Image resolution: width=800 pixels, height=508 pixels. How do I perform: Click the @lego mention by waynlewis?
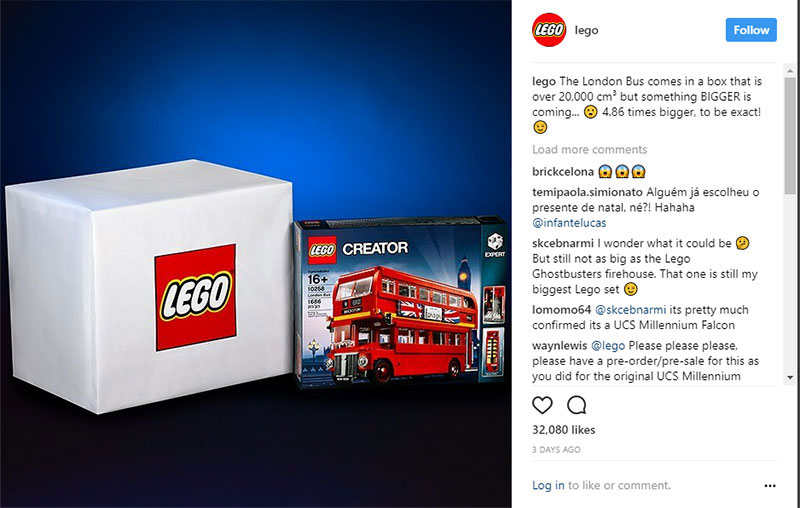click(608, 345)
